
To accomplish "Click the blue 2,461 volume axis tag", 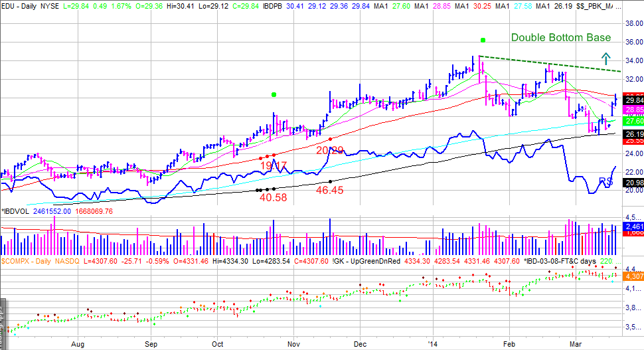I will pyautogui.click(x=634, y=226).
